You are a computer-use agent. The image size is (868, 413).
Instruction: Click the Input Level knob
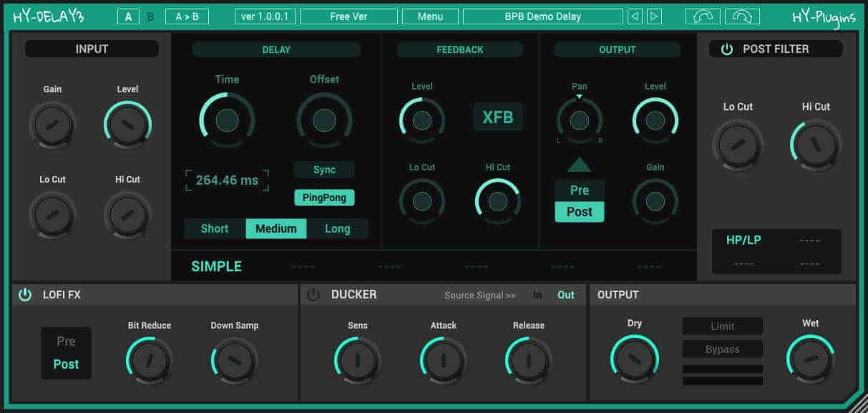(127, 125)
